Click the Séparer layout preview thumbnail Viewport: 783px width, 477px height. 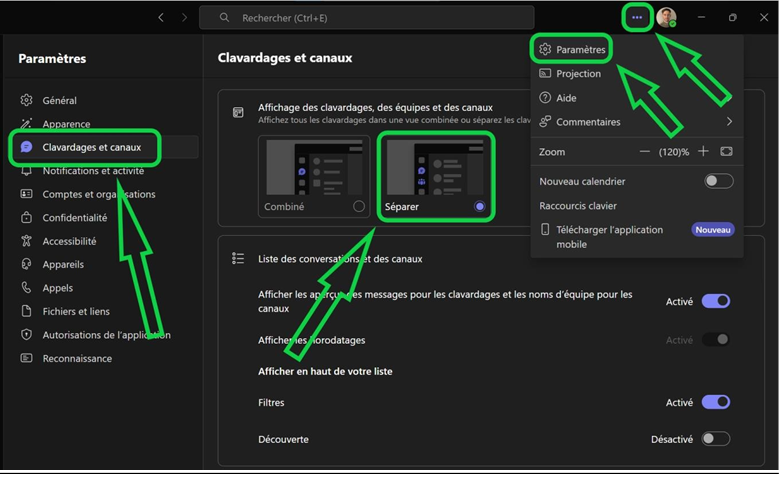click(435, 167)
